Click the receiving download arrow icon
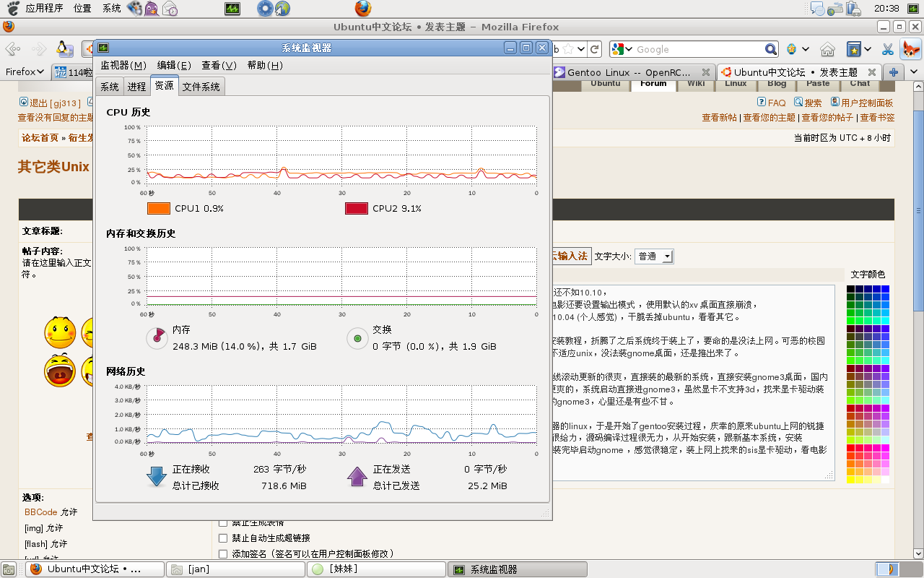 [156, 476]
